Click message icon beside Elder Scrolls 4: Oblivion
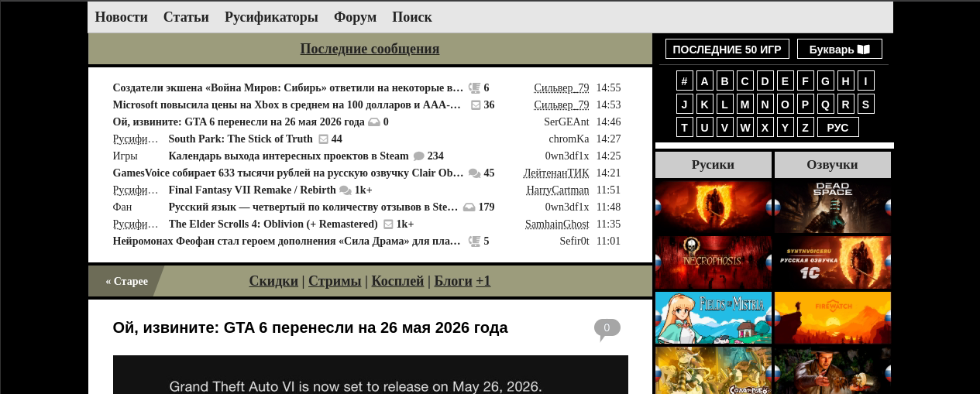 pos(388,224)
